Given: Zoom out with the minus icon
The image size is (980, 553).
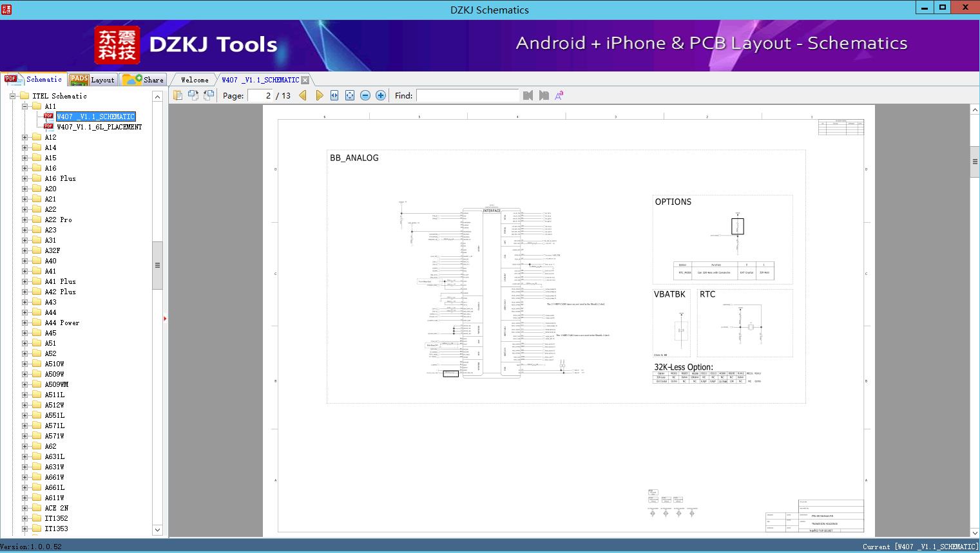Looking at the screenshot, I should tap(365, 95).
